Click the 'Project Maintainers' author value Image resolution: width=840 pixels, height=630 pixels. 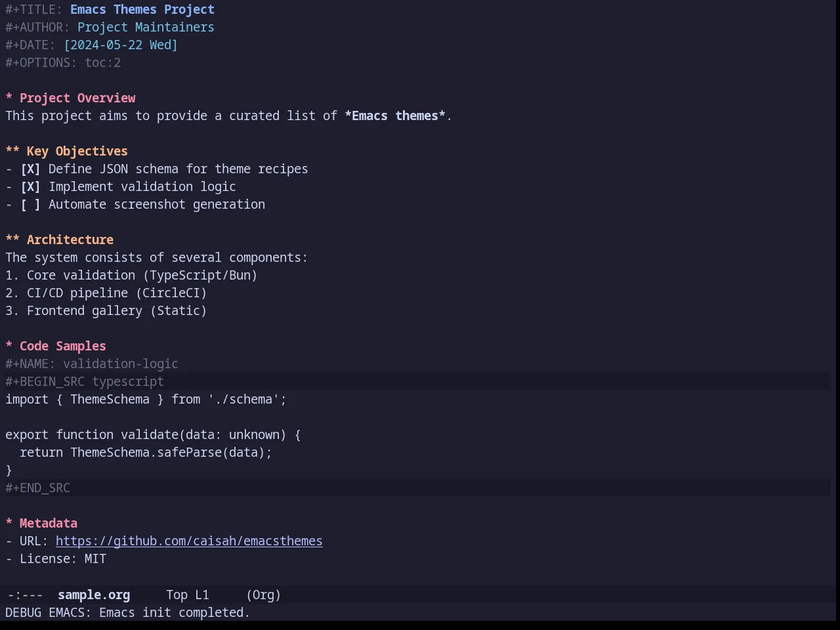(x=146, y=27)
